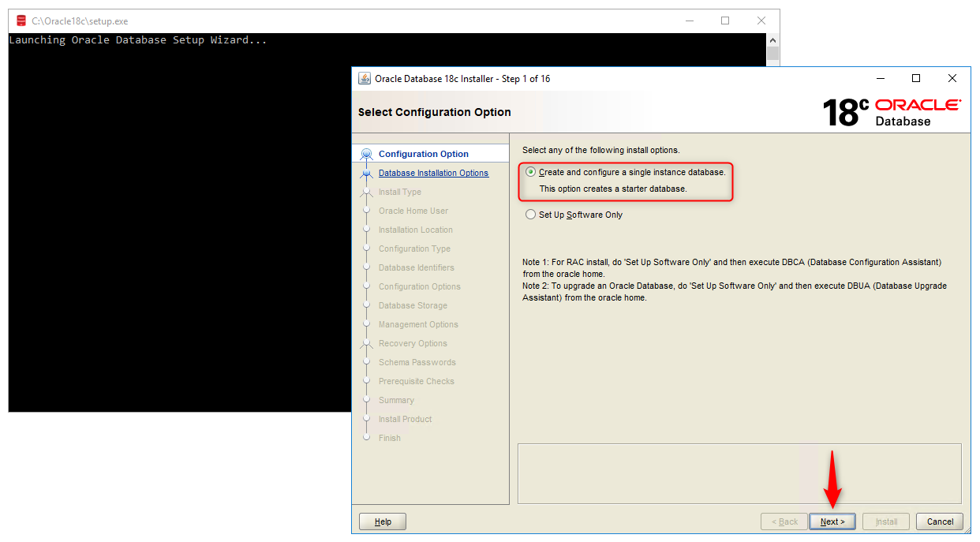Click the setup.exe console window icon
The width and height of the screenshot is (980, 542).
[x=21, y=21]
